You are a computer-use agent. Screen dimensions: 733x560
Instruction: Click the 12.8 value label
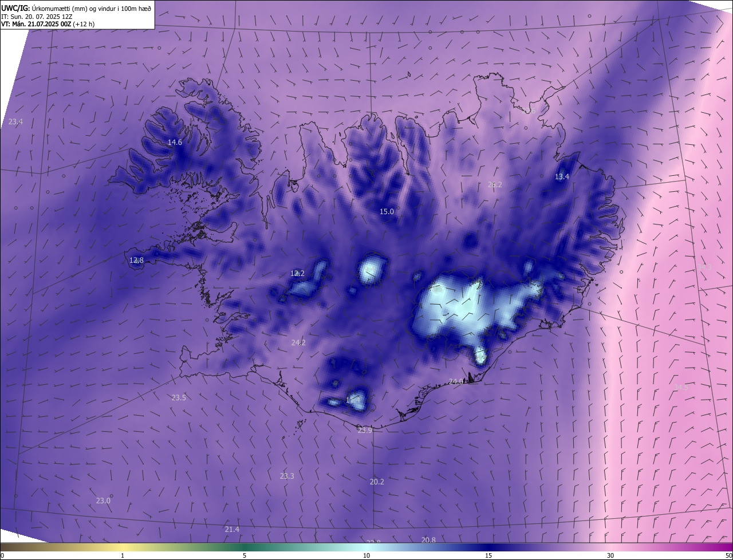[x=136, y=260]
